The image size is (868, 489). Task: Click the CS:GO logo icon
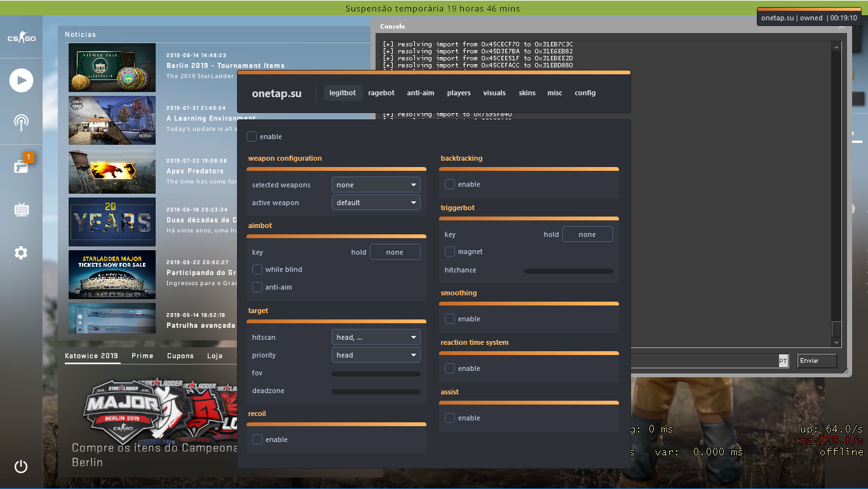coord(21,38)
